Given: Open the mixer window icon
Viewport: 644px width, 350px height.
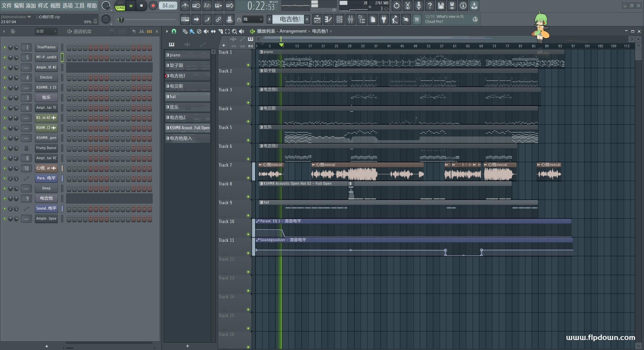Looking at the screenshot, I should (350, 19).
